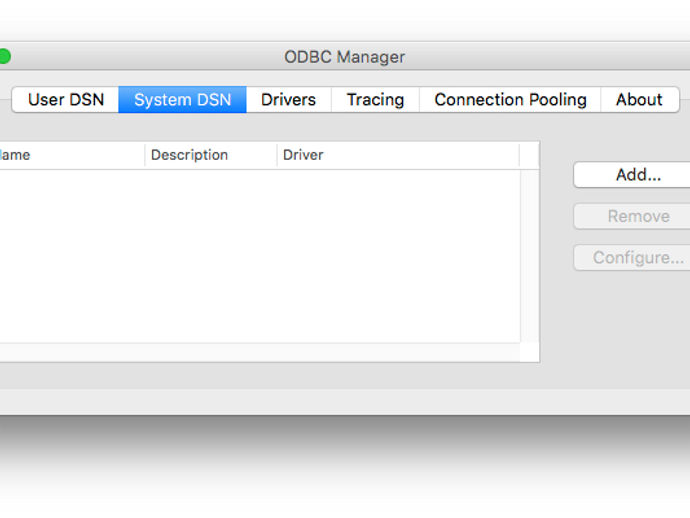Open the Connection Pooling tab
This screenshot has height=518, width=690.
(x=510, y=99)
